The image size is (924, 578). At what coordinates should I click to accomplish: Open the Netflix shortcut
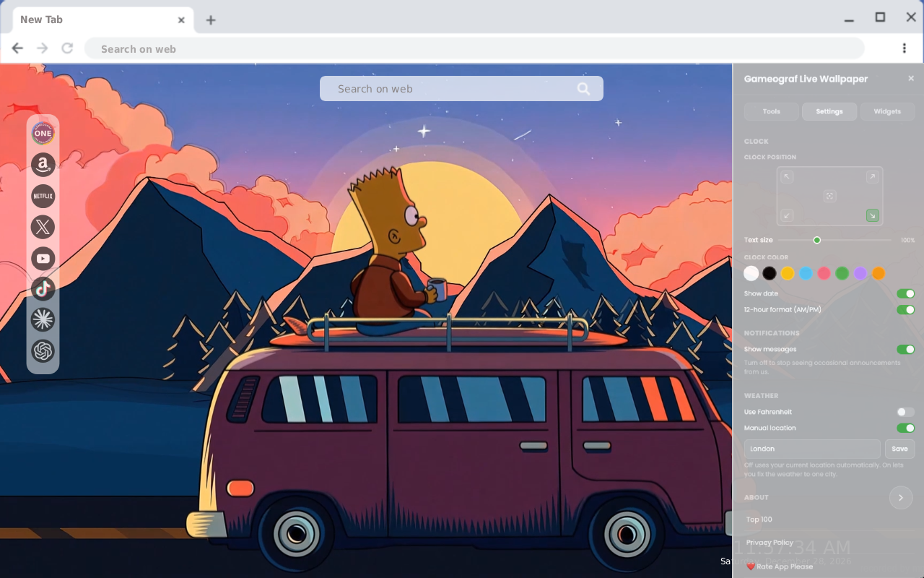click(43, 196)
